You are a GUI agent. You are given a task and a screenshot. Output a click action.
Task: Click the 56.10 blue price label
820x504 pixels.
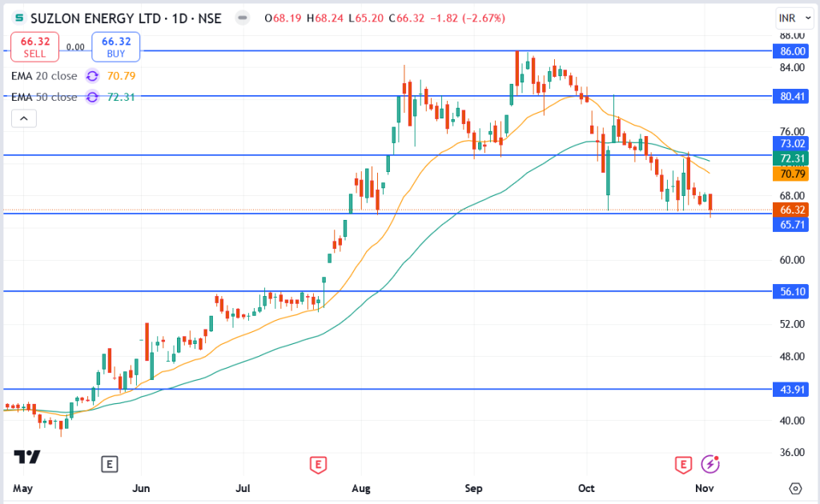790,291
